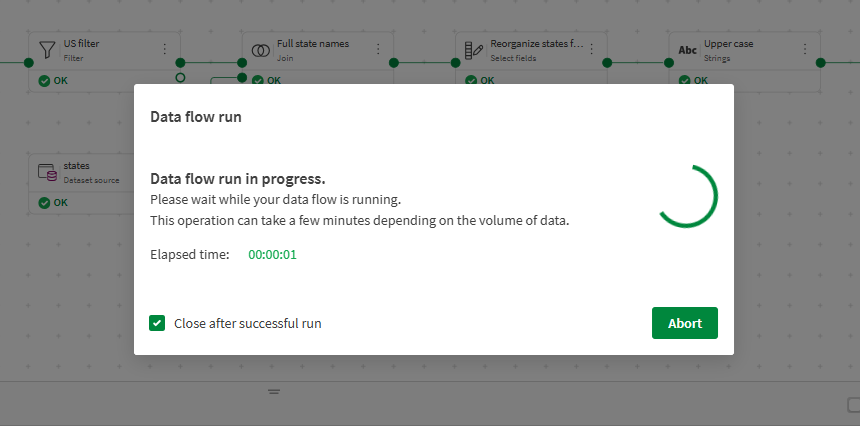This screenshot has width=860, height=426.
Task: Click the open circle connector below US filter
Action: point(180,77)
